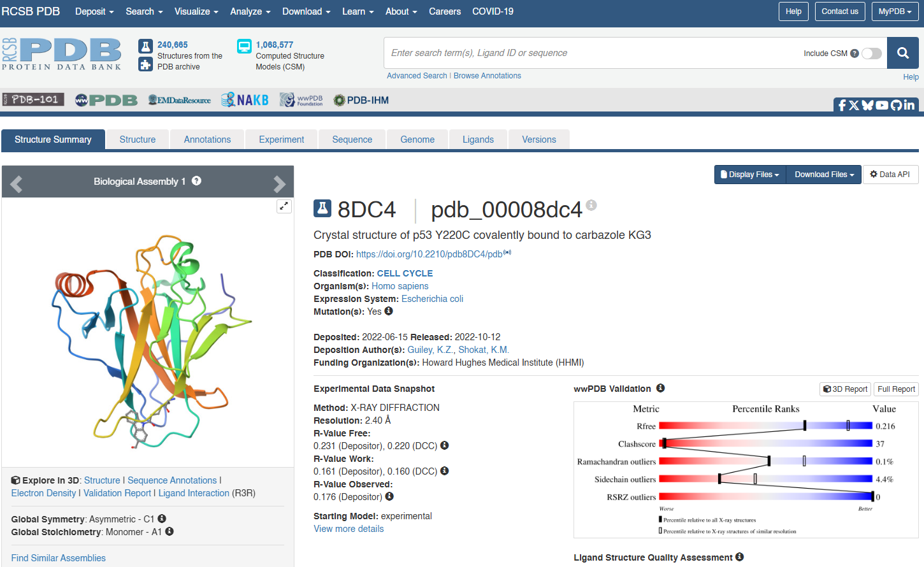Switch to the Annotations tab
Viewport: 924px width, 567px height.
207,140
